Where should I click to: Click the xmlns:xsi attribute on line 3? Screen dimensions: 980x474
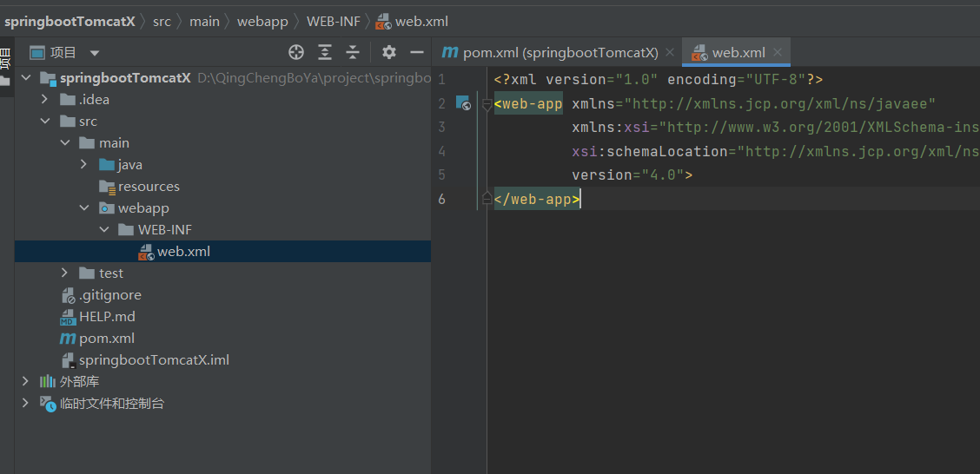pos(611,128)
